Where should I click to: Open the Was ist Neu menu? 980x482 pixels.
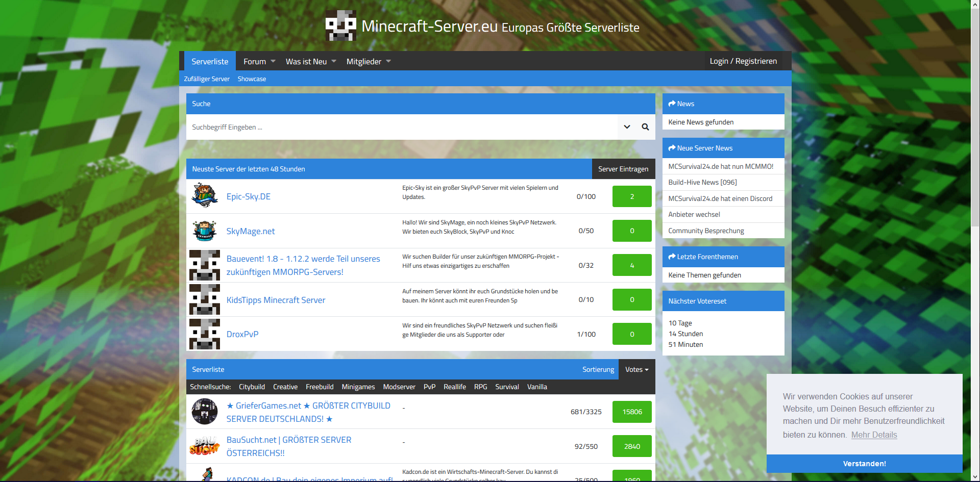311,61
